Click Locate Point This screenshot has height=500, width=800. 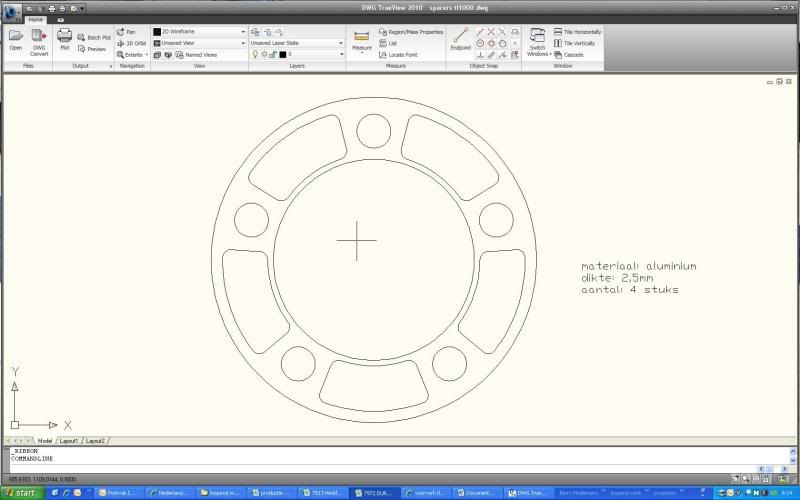(398, 55)
